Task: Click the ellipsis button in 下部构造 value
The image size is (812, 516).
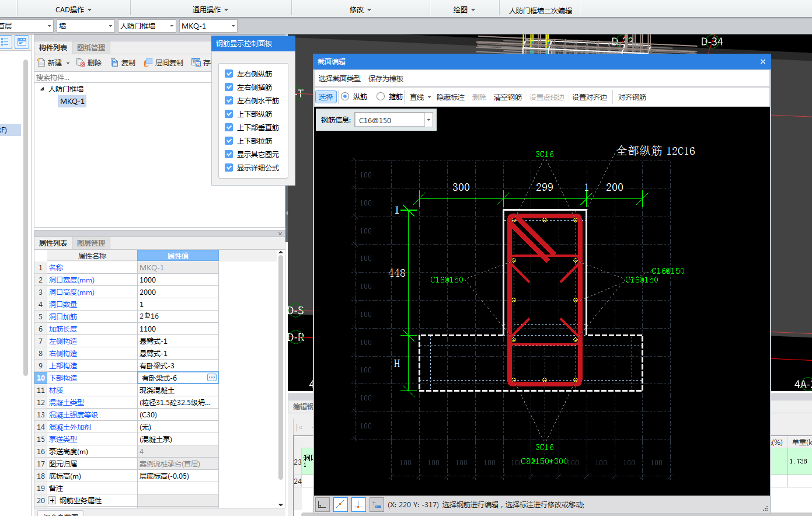Action: 212,378
